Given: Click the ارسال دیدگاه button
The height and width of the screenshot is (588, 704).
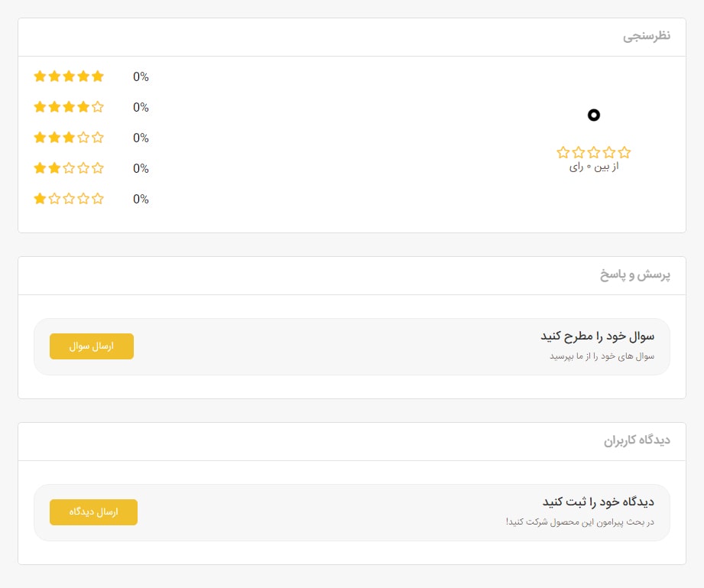Looking at the screenshot, I should point(93,512).
